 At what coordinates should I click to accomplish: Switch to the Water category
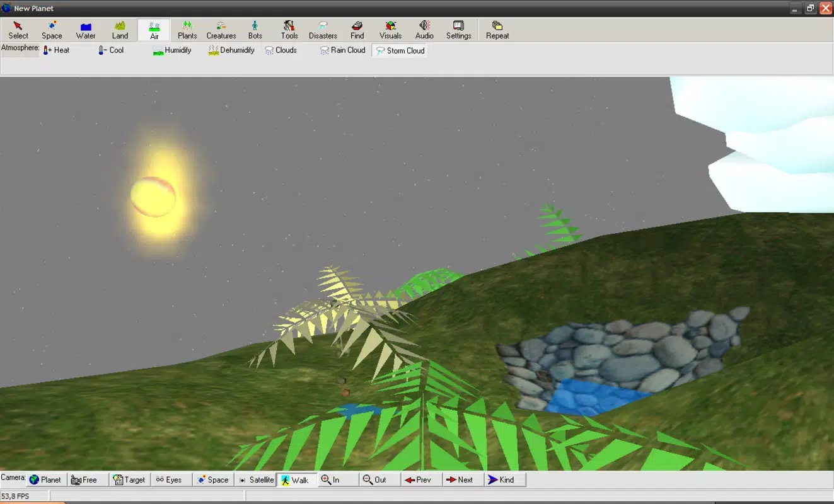(86, 30)
